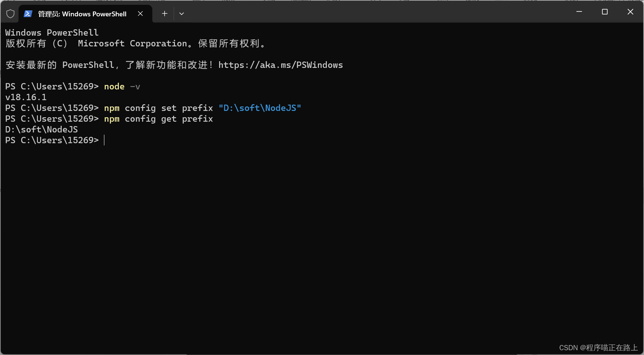The width and height of the screenshot is (644, 355).
Task: Click at the last prompt cursor
Action: [104, 140]
